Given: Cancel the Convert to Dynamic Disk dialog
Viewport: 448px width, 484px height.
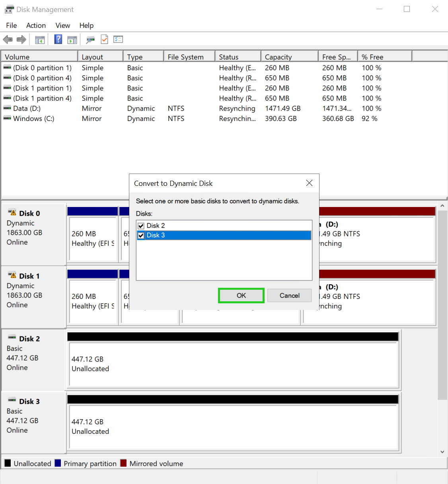Looking at the screenshot, I should [x=289, y=295].
